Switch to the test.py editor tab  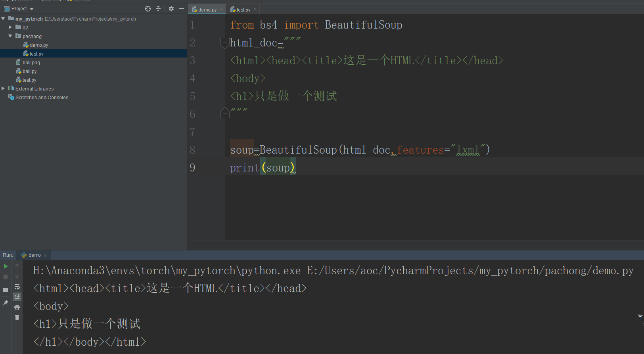pos(243,10)
